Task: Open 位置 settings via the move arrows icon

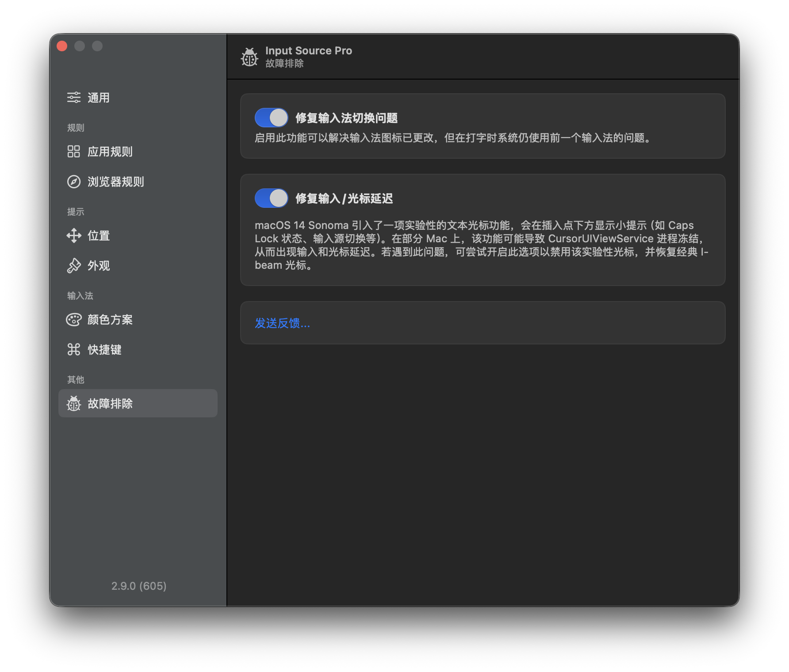Action: [73, 236]
